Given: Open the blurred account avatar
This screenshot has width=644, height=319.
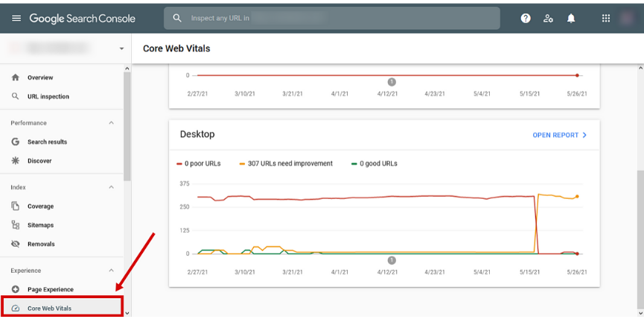Looking at the screenshot, I should click(x=627, y=18).
